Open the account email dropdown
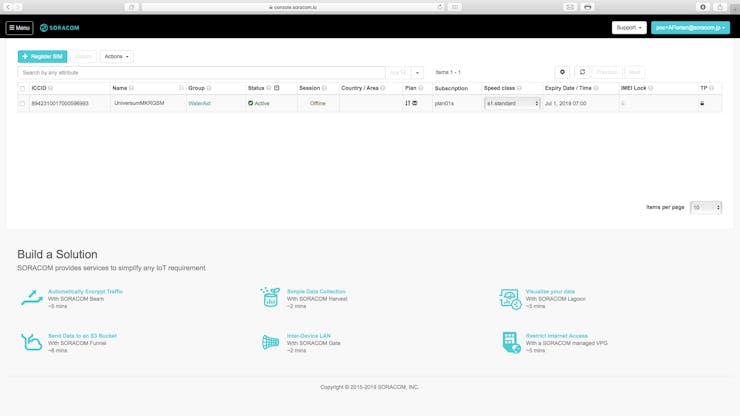Viewport: 740px width, 416px height. (x=690, y=28)
